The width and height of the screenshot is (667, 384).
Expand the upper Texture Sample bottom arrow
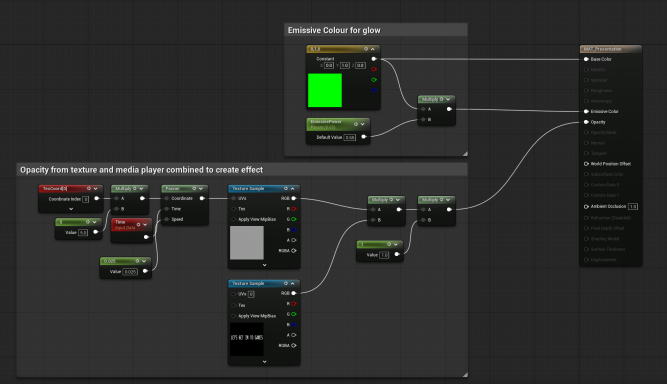265,265
